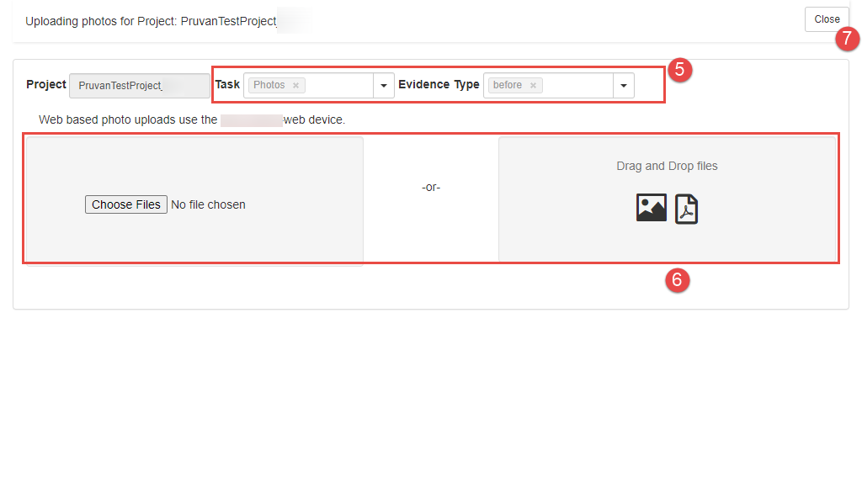
Task: Click the Task field label
Action: 227,85
